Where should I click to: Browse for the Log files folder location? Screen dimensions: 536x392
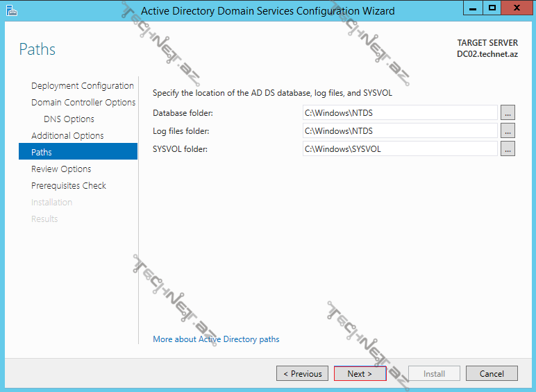click(508, 130)
